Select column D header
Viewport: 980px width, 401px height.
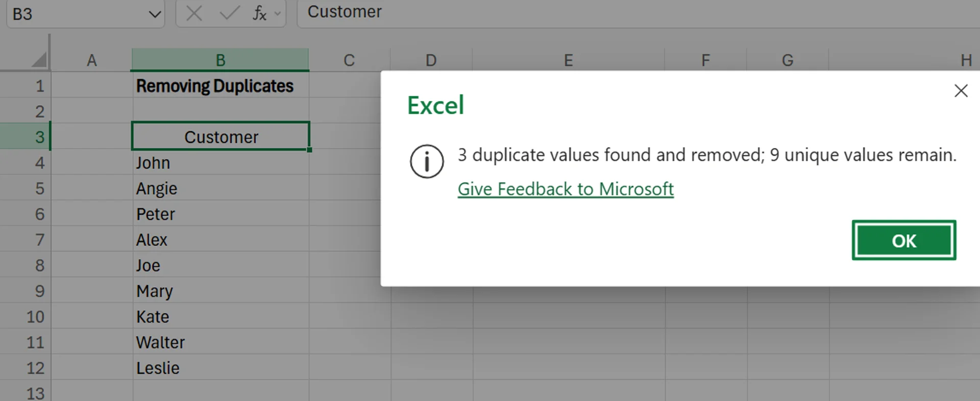pos(431,60)
